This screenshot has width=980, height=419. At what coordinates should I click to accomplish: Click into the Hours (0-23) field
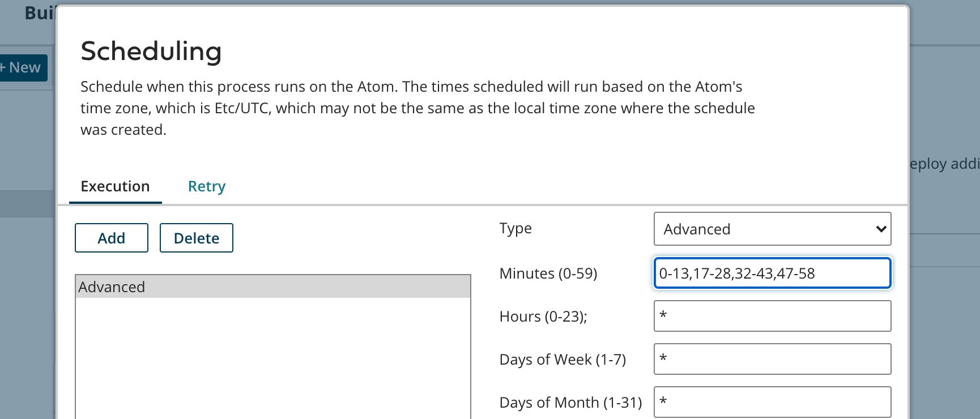772,316
